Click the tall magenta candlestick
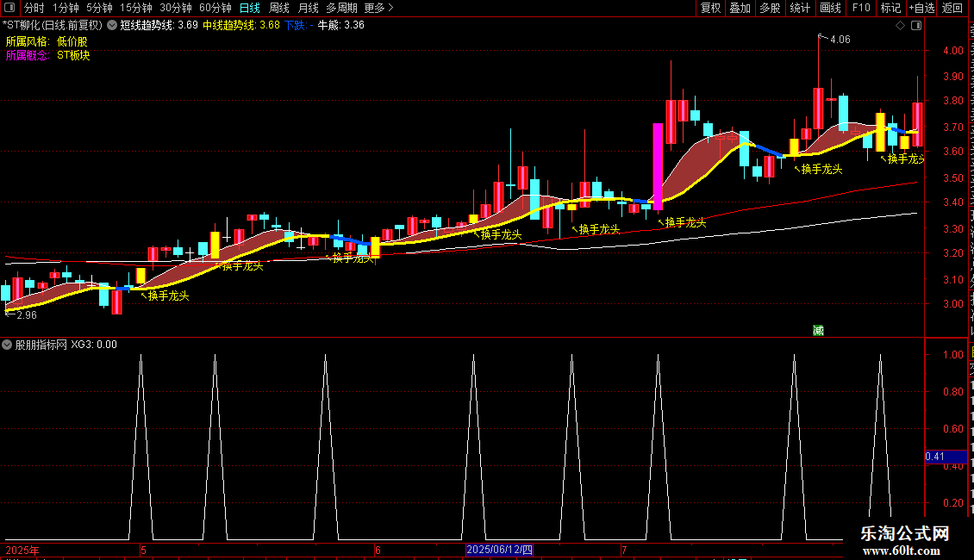 [658, 166]
